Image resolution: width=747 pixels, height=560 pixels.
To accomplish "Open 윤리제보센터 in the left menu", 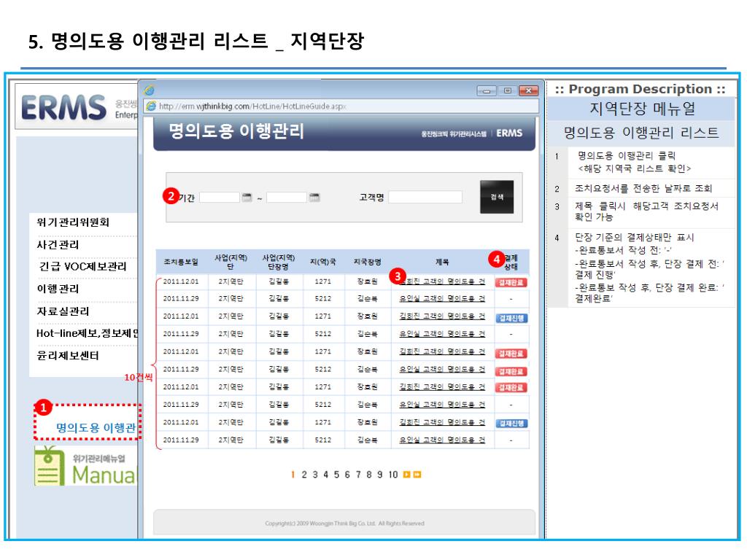I will point(68,355).
